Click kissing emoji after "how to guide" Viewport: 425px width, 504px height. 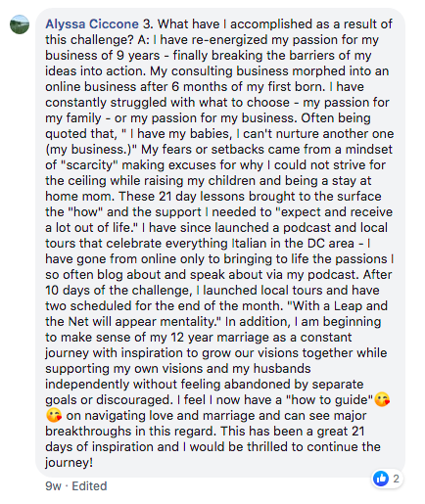point(382,400)
